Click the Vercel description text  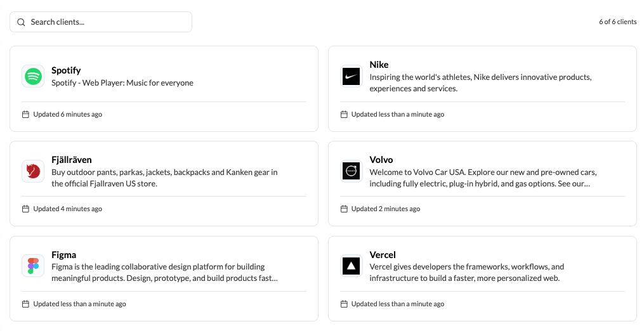point(466,272)
